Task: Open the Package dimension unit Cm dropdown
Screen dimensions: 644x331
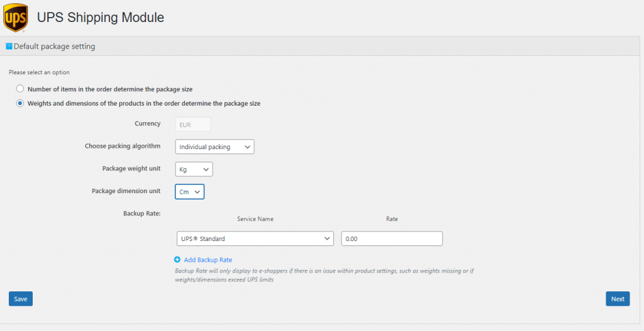Action: (x=190, y=191)
